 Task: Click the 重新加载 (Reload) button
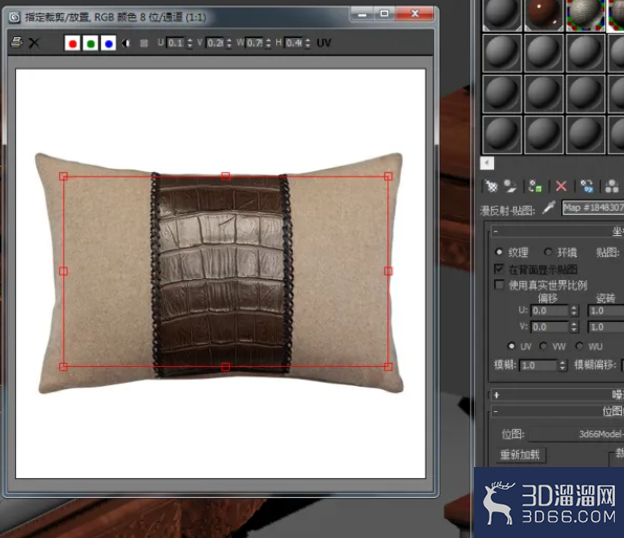point(519,455)
